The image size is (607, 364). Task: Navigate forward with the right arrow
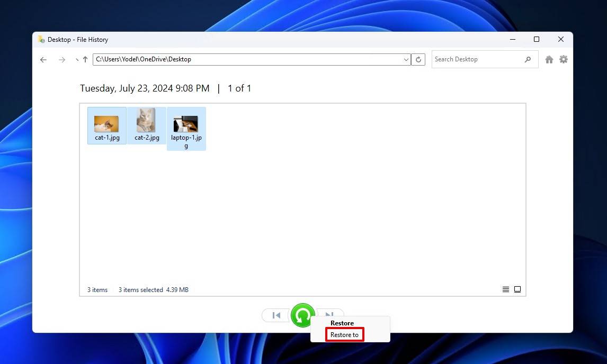click(62, 60)
